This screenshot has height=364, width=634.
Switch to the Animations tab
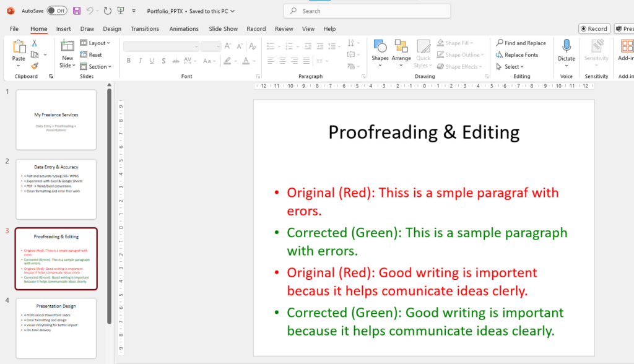pyautogui.click(x=184, y=28)
